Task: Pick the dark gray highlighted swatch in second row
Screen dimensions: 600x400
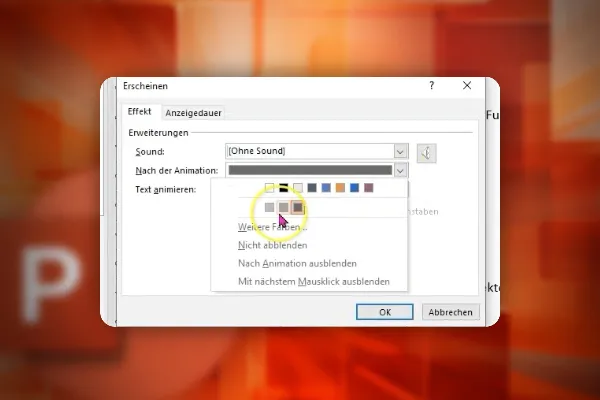Action: click(298, 207)
